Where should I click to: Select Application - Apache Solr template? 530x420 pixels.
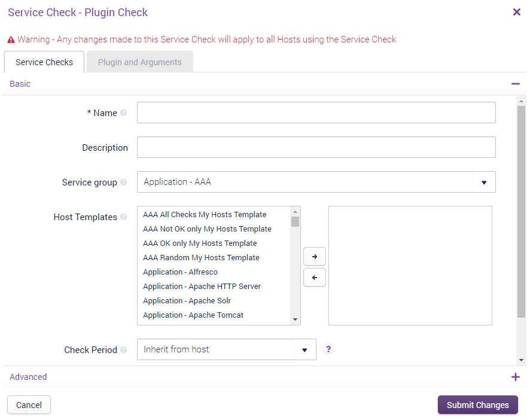pyautogui.click(x=187, y=301)
